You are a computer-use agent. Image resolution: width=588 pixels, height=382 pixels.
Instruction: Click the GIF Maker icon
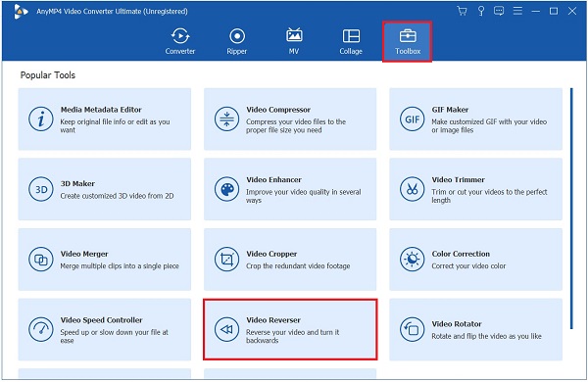pos(413,119)
